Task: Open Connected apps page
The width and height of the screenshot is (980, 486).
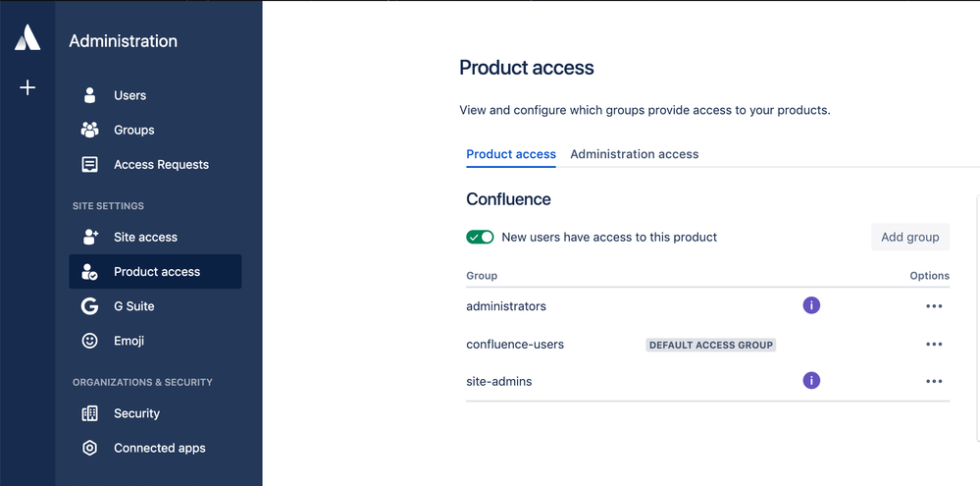Action: (x=155, y=448)
